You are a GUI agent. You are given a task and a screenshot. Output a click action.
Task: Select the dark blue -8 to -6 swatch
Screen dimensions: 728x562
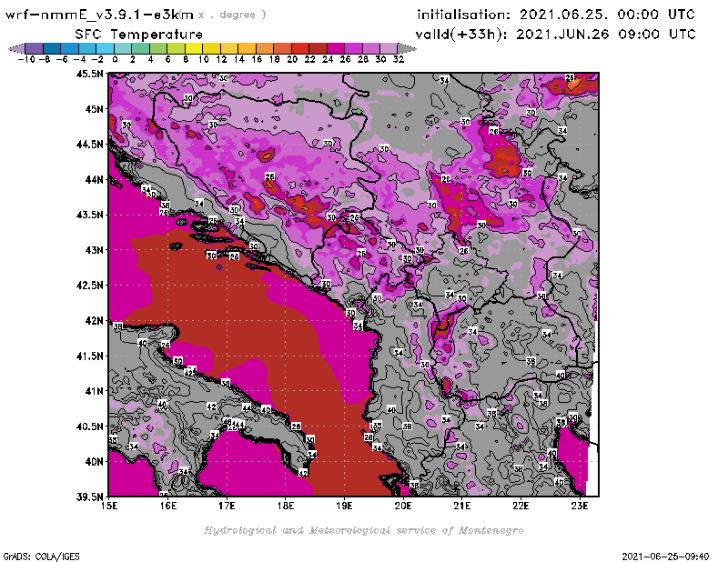[x=52, y=48]
